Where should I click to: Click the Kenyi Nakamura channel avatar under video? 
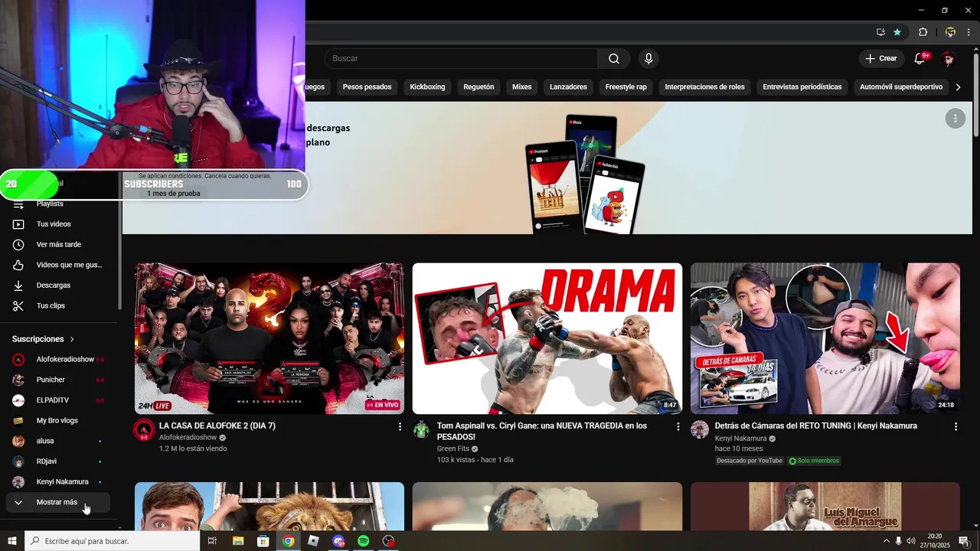pos(700,429)
